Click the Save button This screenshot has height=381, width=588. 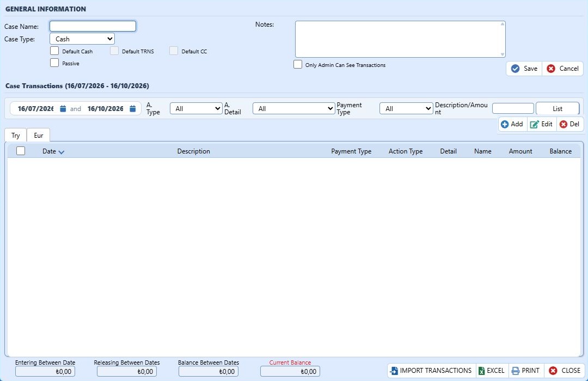pyautogui.click(x=524, y=69)
